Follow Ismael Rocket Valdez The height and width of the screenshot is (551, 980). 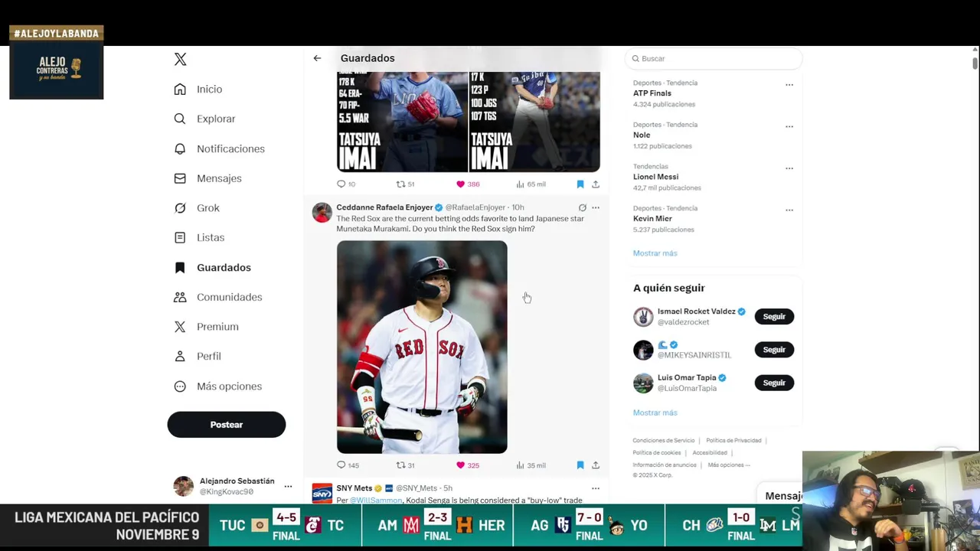774,317
